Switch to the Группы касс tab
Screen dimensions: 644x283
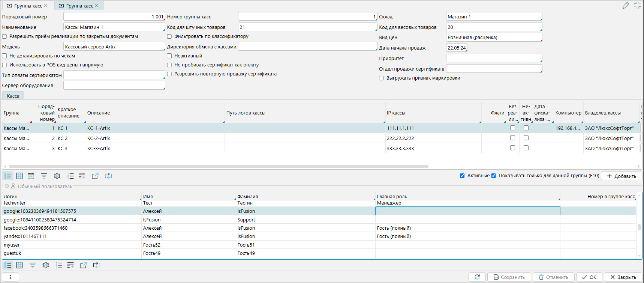click(28, 6)
